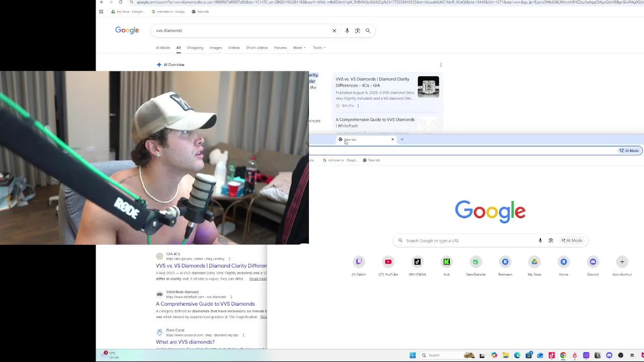Switch to Videos results
Viewport: 644px width, 362px height.
234,48
